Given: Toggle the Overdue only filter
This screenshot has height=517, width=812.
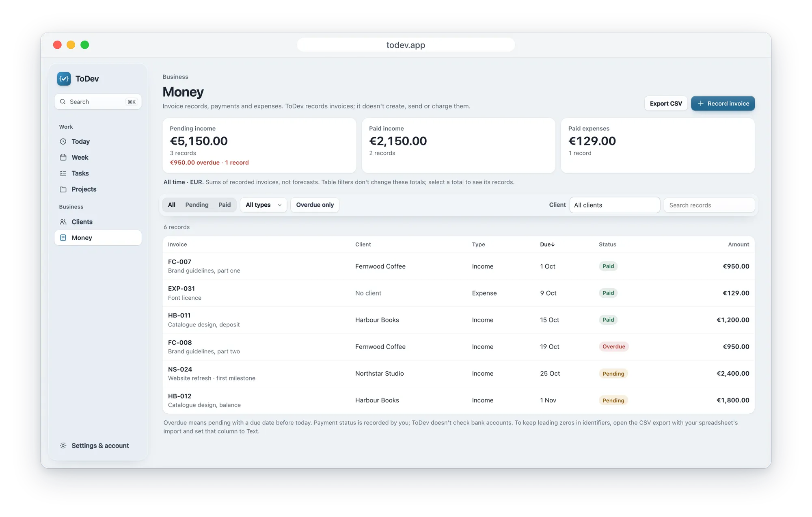Looking at the screenshot, I should (x=315, y=205).
